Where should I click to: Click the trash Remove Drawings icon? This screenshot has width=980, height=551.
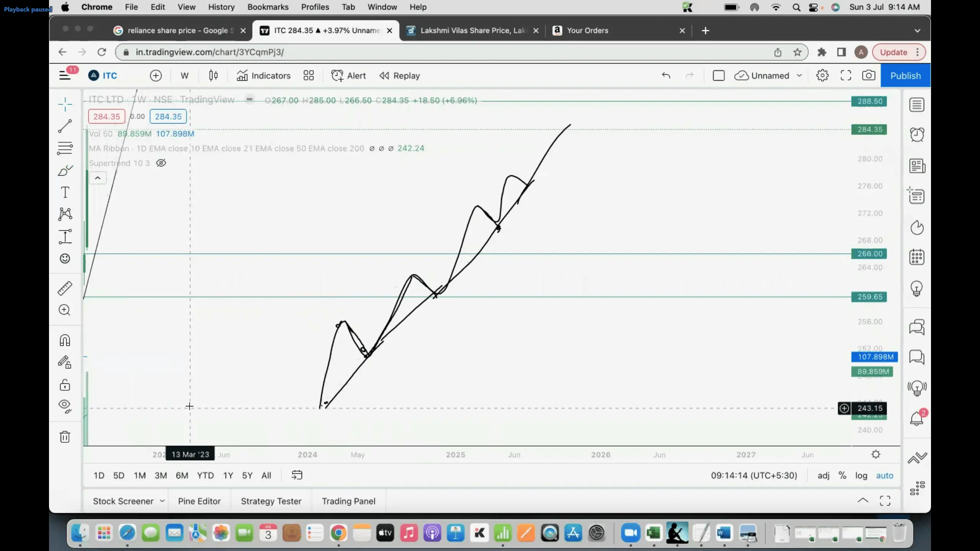(65, 437)
